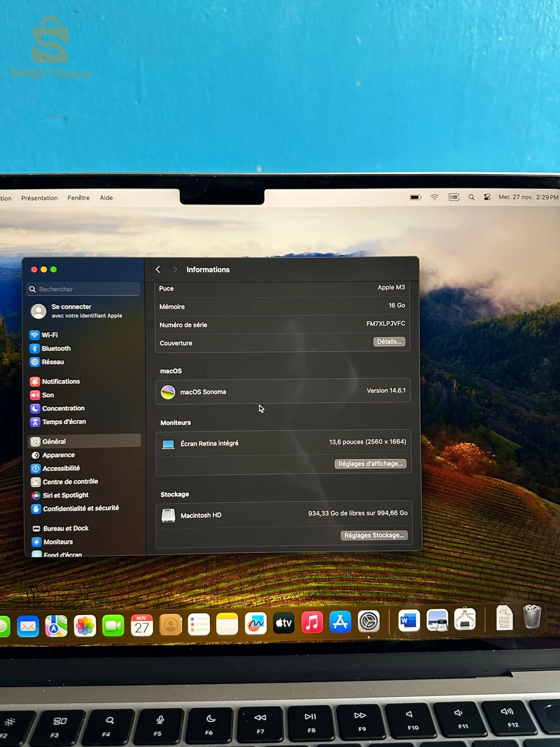The height and width of the screenshot is (747, 560).
Task: Click the Détails… coverage button
Action: click(x=389, y=341)
